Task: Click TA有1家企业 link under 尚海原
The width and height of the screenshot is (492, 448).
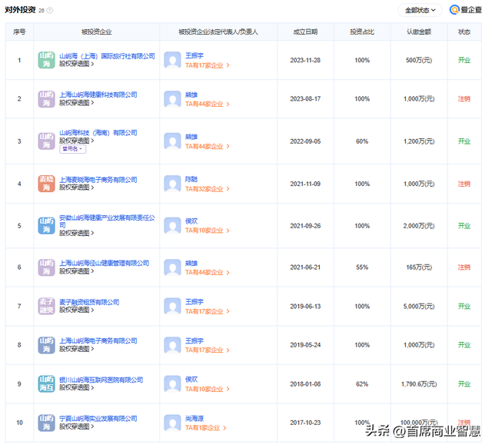Action: coord(205,428)
